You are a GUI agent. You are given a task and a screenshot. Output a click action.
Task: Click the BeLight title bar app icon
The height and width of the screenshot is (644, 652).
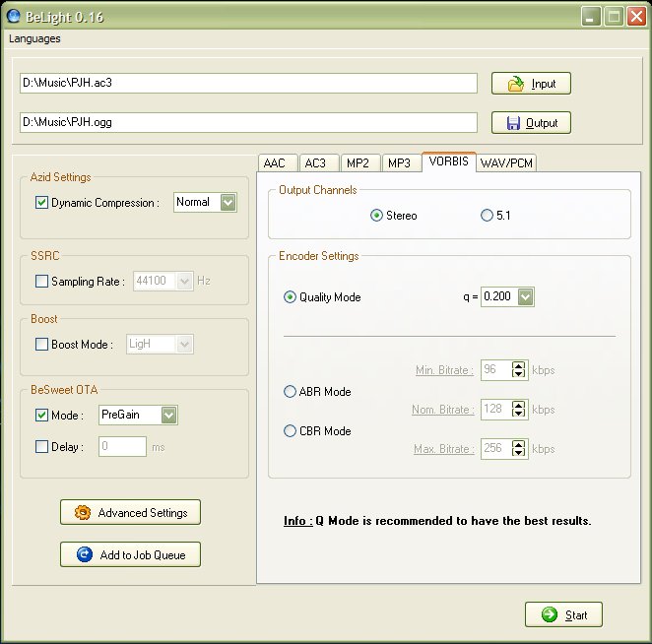(x=15, y=17)
